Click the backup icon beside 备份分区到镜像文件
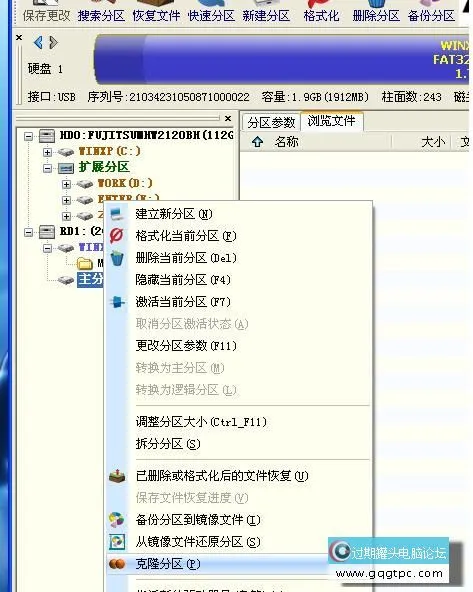This screenshot has height=592, width=473. coord(117,520)
